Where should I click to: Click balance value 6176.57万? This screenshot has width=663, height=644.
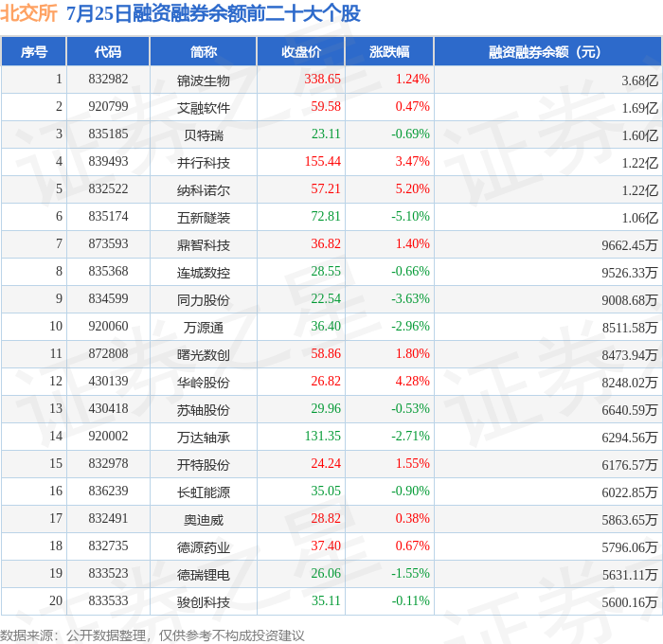(630, 465)
